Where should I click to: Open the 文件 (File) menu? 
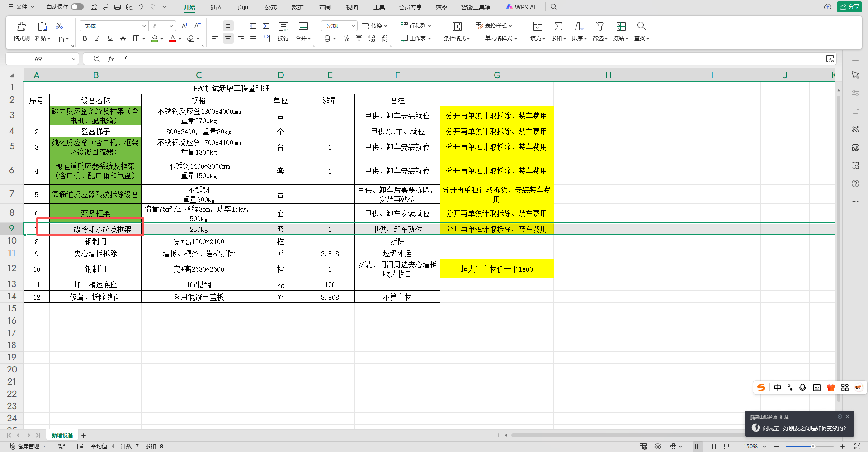click(21, 7)
